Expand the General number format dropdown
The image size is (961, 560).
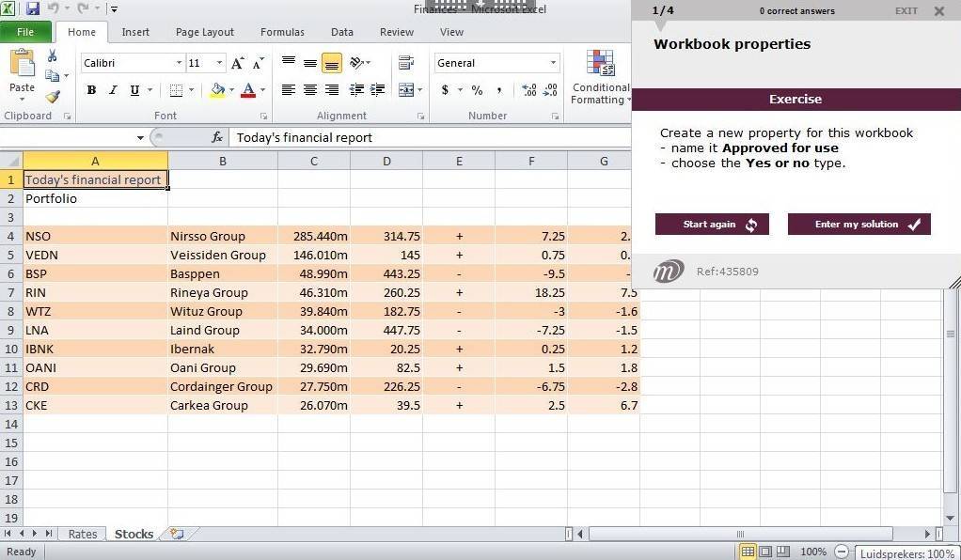[553, 63]
